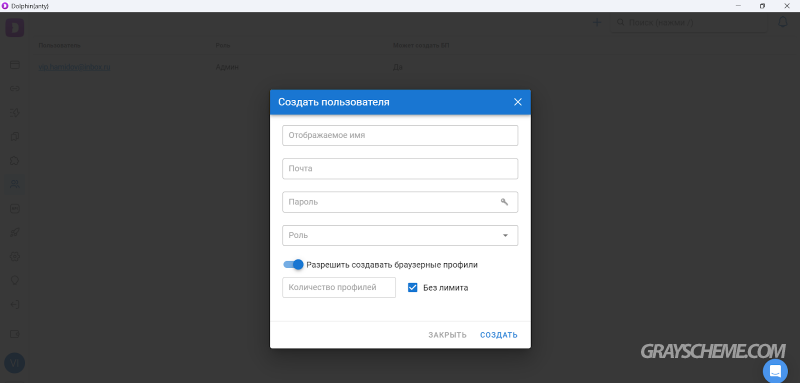Click the 'Количество профилей' input
This screenshot has height=383, width=800.
pyautogui.click(x=339, y=288)
